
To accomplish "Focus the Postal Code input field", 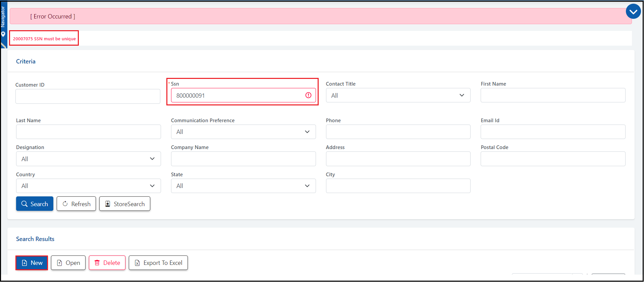I will (553, 159).
